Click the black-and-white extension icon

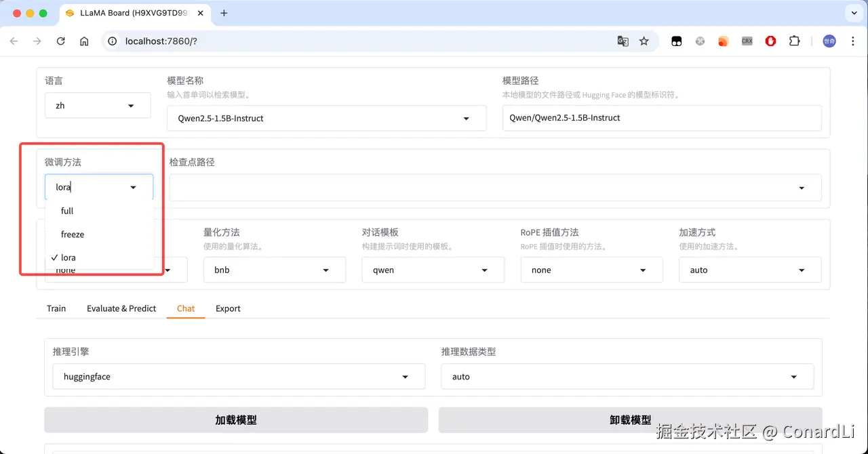pyautogui.click(x=676, y=41)
